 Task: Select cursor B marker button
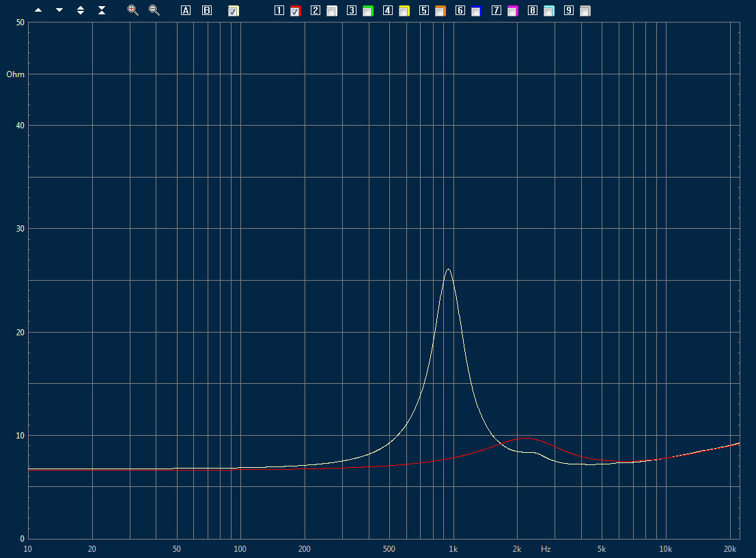point(207,11)
